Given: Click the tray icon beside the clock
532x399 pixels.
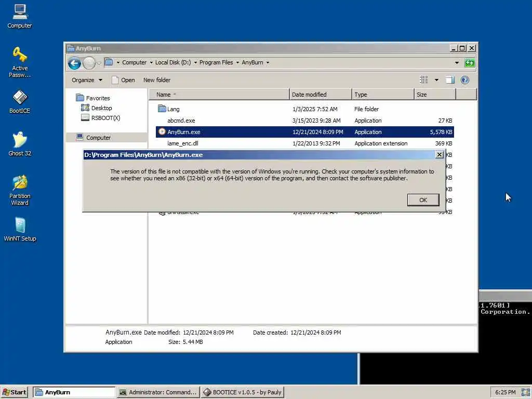Looking at the screenshot, I should pos(526,392).
